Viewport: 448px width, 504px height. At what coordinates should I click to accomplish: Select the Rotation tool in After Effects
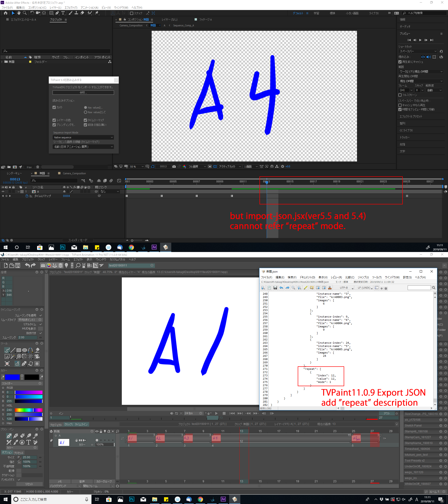coord(32,13)
